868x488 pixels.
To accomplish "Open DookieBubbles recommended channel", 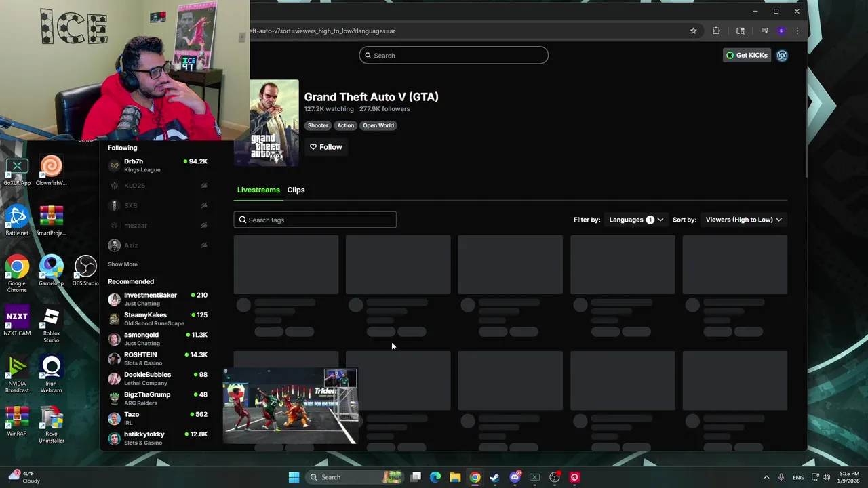I will click(x=157, y=378).
